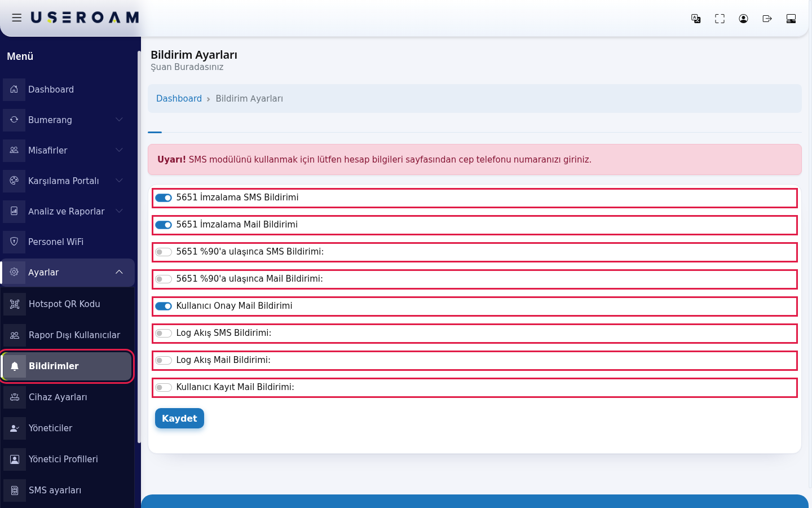Open Yönetici Profilleri menu item
Viewport: 812px width, 508px height.
point(68,459)
